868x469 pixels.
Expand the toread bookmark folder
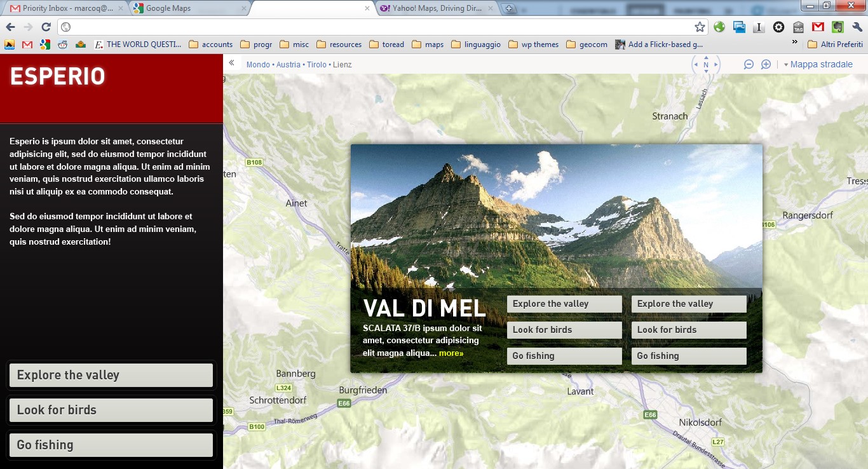pos(386,44)
